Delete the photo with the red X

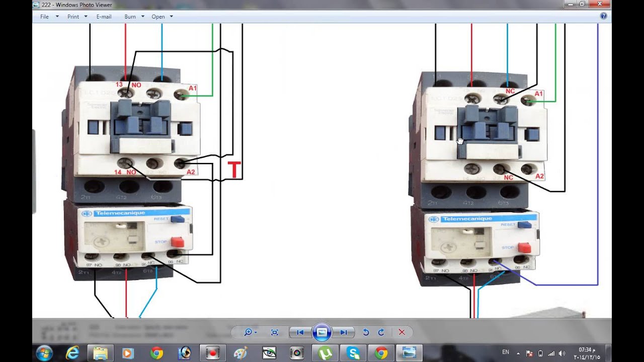click(401, 332)
